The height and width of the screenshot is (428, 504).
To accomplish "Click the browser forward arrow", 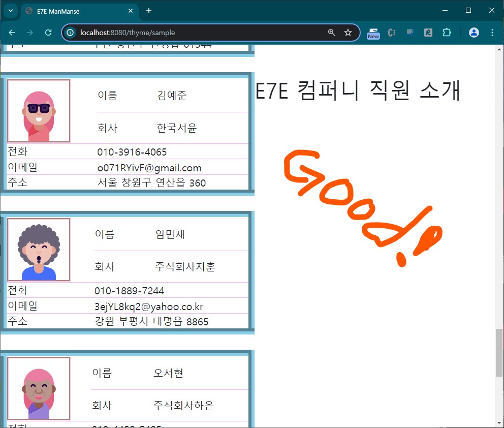I will [x=30, y=33].
